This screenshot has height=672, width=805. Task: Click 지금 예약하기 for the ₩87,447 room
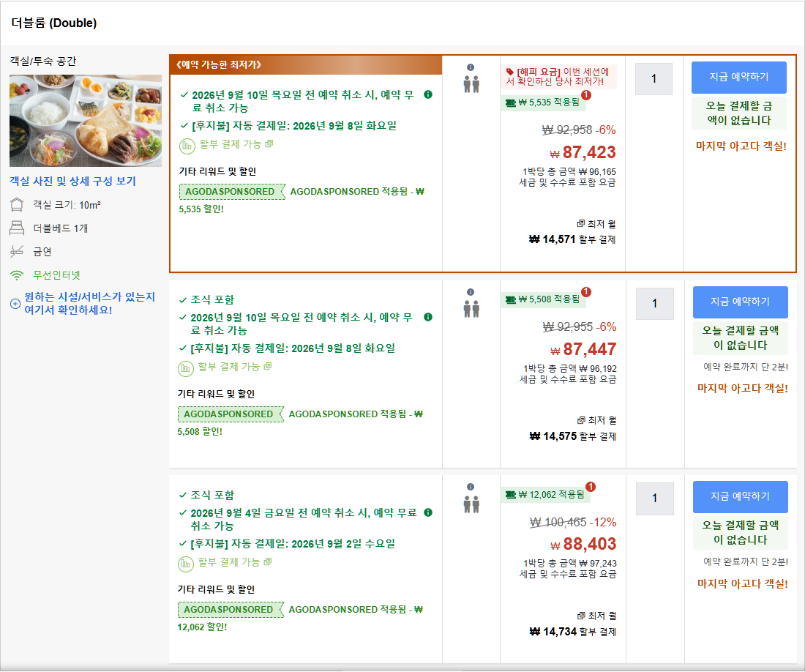(741, 302)
